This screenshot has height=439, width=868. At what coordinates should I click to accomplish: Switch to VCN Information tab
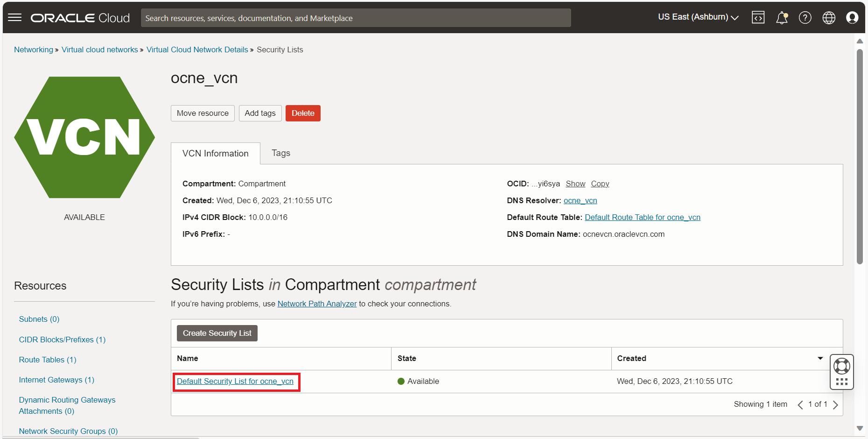pyautogui.click(x=216, y=154)
